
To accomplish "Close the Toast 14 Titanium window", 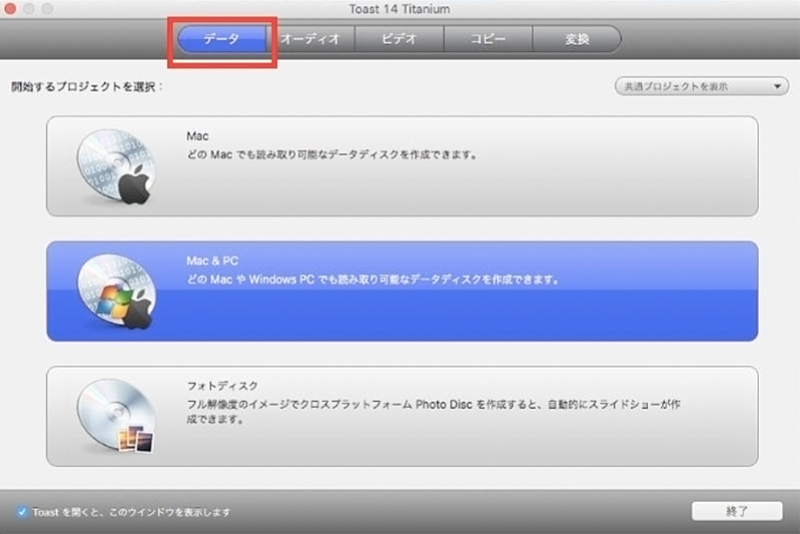I will tap(10, 9).
